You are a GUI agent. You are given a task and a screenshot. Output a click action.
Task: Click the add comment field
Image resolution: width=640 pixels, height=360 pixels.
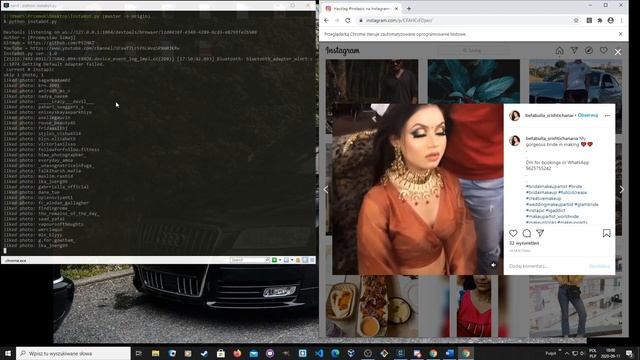tap(547, 266)
